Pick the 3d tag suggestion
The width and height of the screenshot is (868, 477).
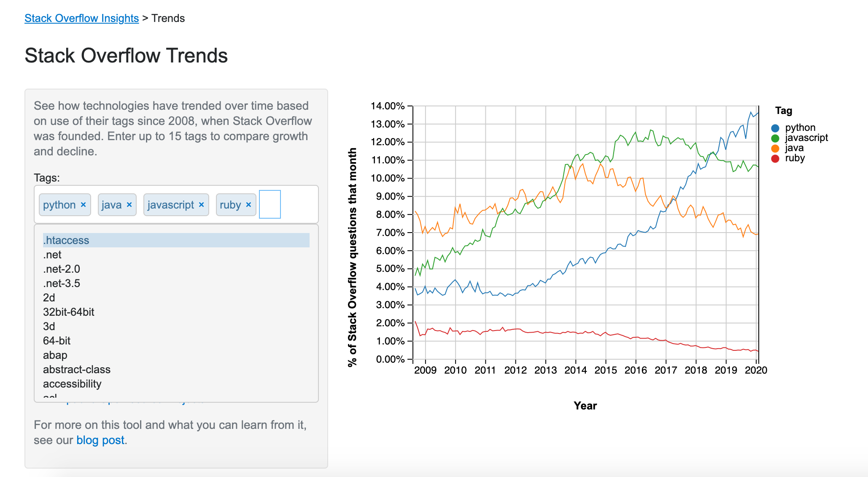(176, 326)
